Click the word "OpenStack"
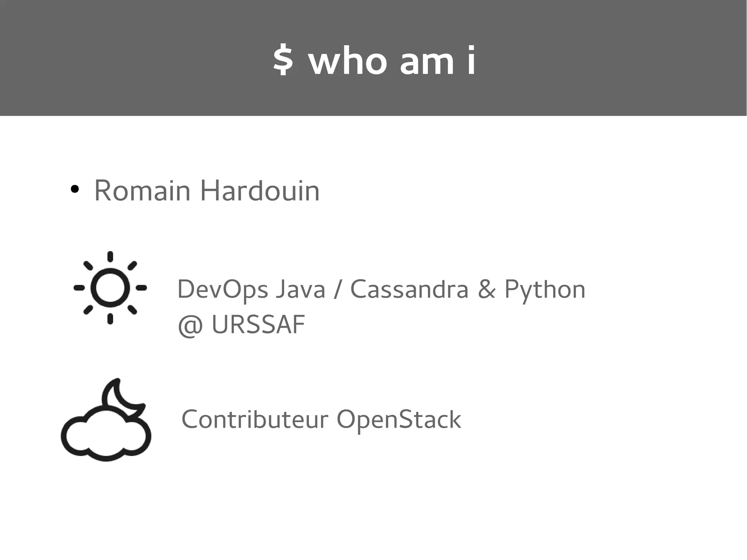The image size is (747, 560). tap(399, 420)
